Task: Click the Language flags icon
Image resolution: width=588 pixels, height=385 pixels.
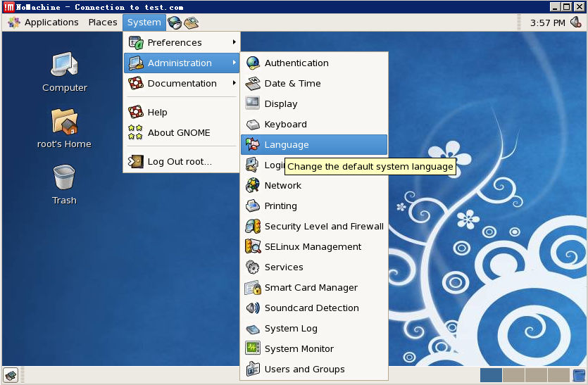Action: coord(252,144)
